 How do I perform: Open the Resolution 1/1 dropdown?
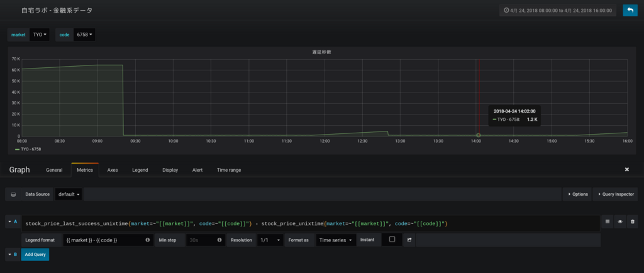coord(270,240)
